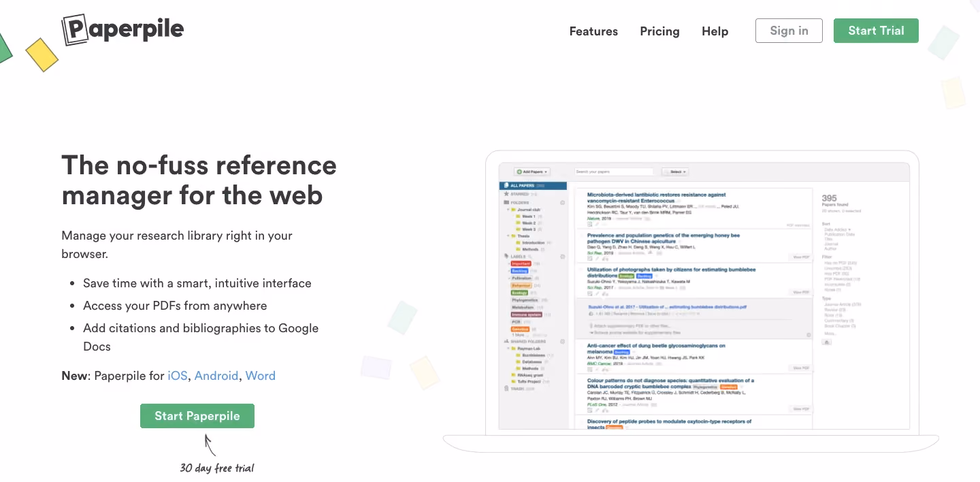Follow the Android link
Image resolution: width=980 pixels, height=482 pixels.
click(216, 376)
